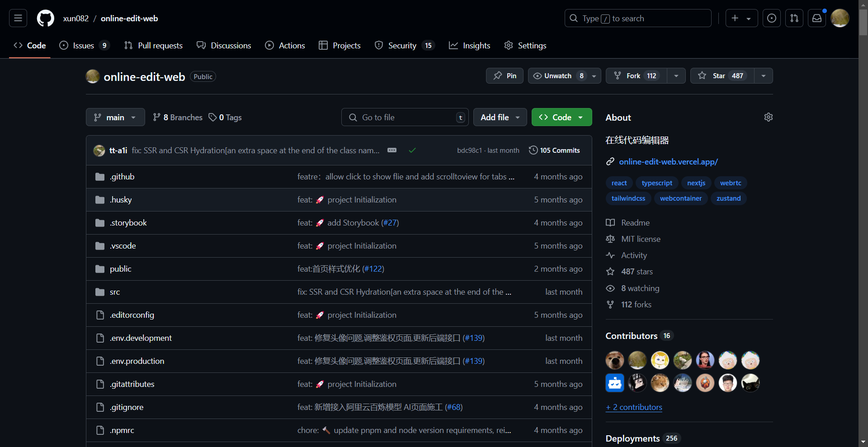The width and height of the screenshot is (868, 447).
Task: Open the public folder
Action: [x=120, y=269]
